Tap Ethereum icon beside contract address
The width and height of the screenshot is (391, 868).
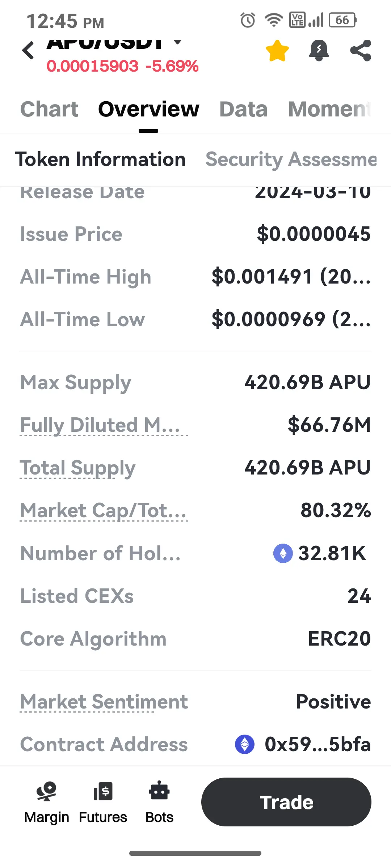245,744
